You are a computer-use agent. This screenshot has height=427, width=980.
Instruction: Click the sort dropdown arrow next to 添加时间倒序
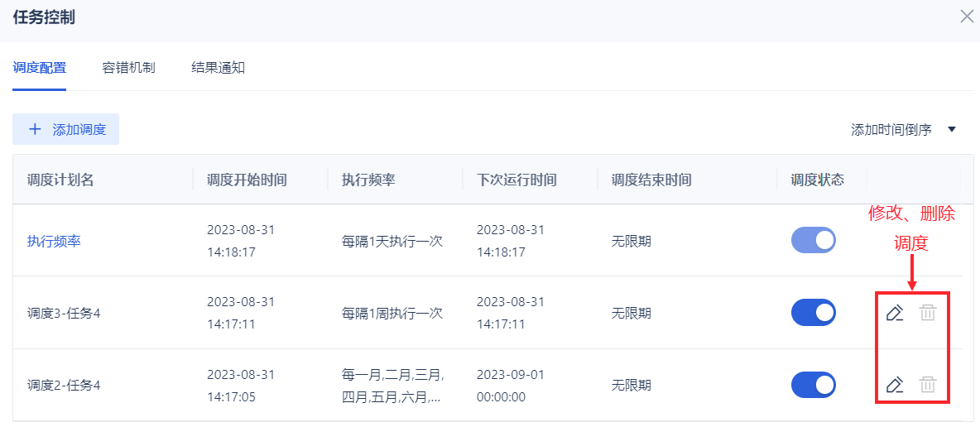click(x=952, y=130)
